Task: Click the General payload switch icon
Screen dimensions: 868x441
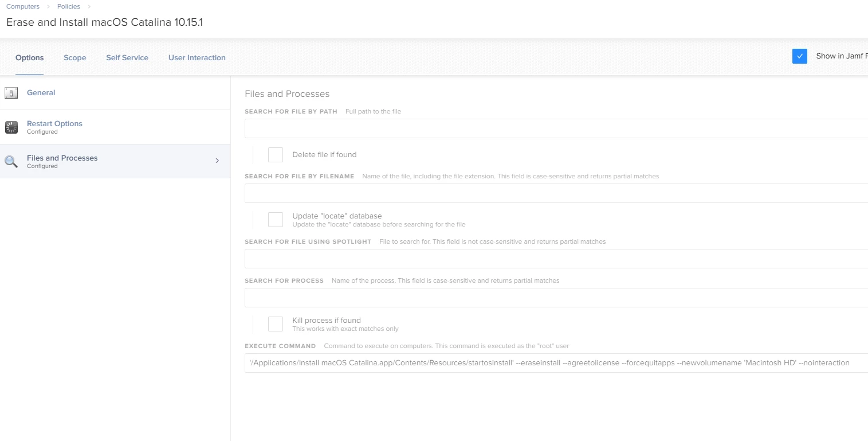Action: coord(11,93)
